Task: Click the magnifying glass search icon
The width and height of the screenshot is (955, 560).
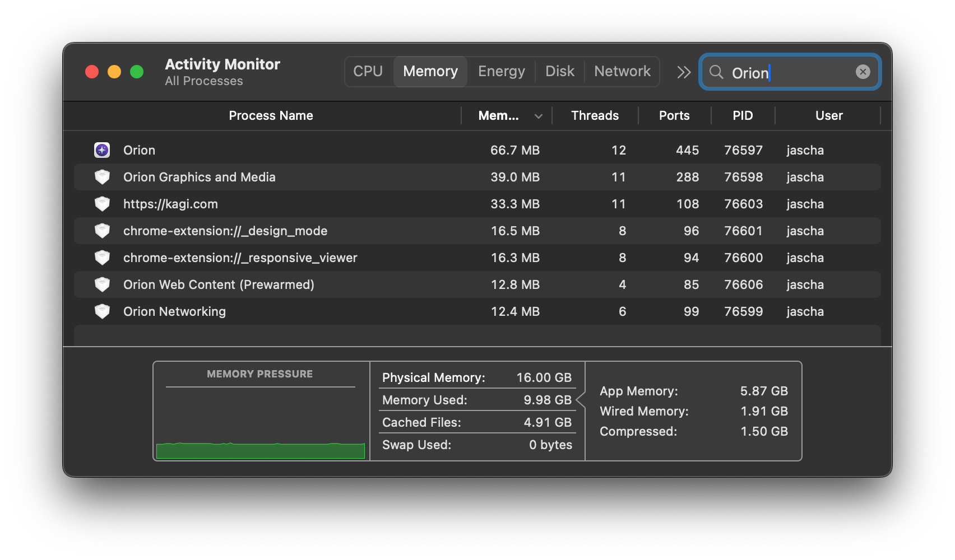Action: (x=716, y=72)
